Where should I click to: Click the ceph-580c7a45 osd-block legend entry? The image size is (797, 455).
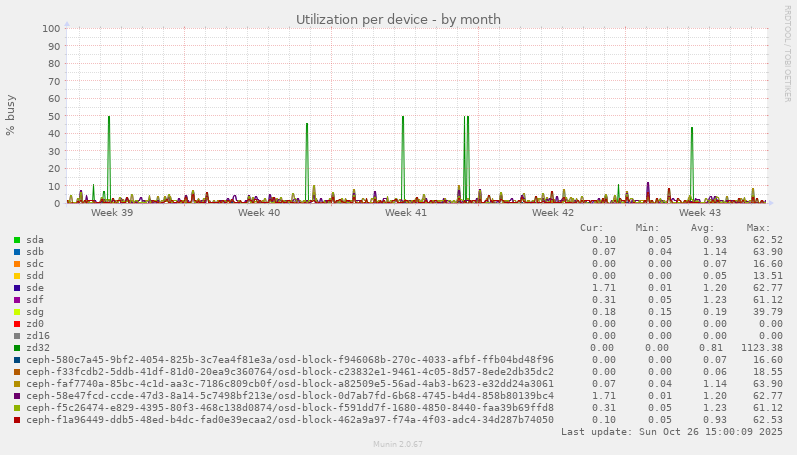tap(290, 360)
